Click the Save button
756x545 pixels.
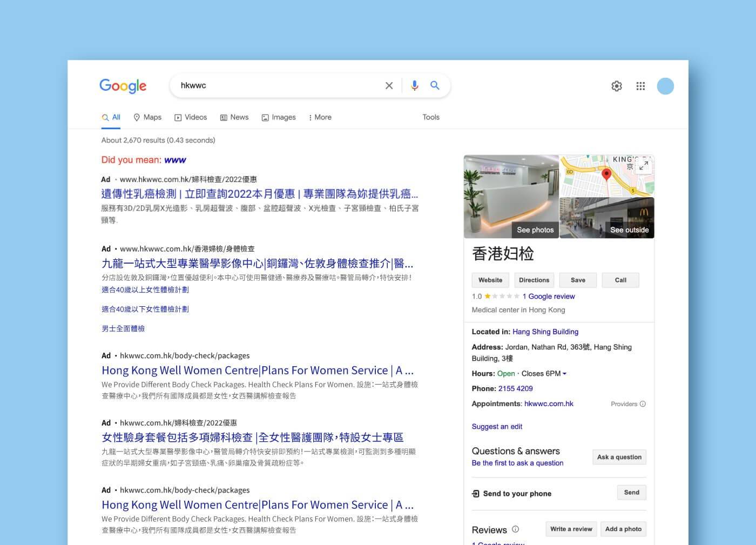(x=578, y=280)
